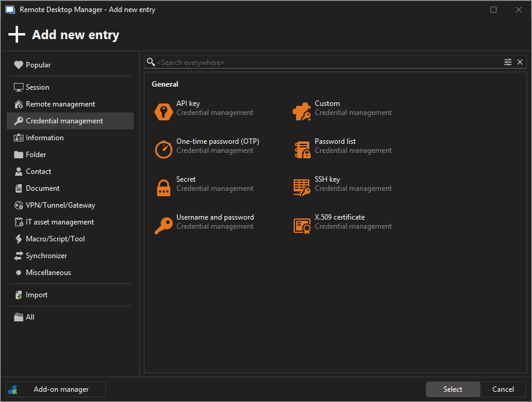Click the VPN/Tunnel/Gateway globe icon

pos(18,205)
